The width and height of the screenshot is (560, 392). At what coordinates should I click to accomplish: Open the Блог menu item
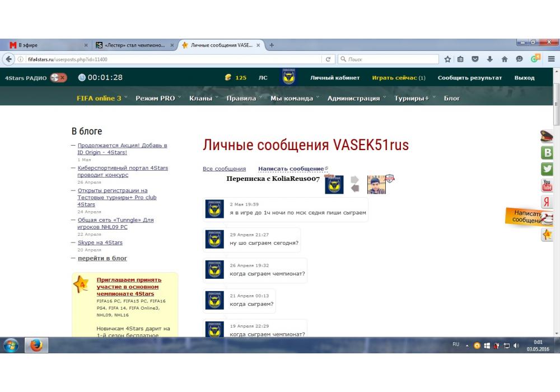click(x=452, y=99)
